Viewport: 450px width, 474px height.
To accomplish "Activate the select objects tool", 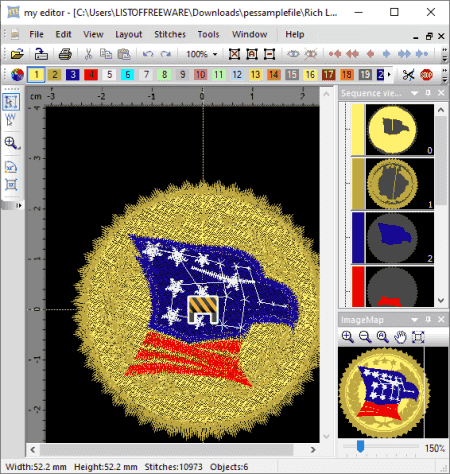I will click(x=11, y=102).
